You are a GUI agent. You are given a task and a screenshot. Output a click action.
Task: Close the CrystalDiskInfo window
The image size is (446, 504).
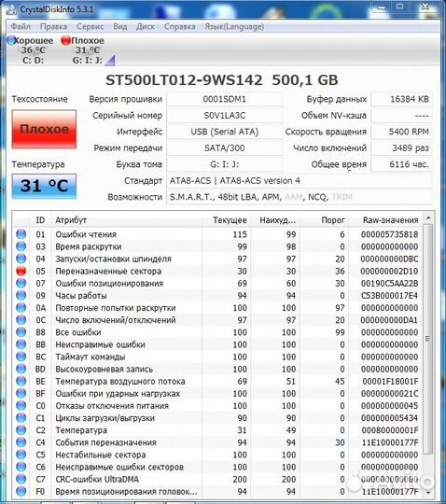pos(425,7)
